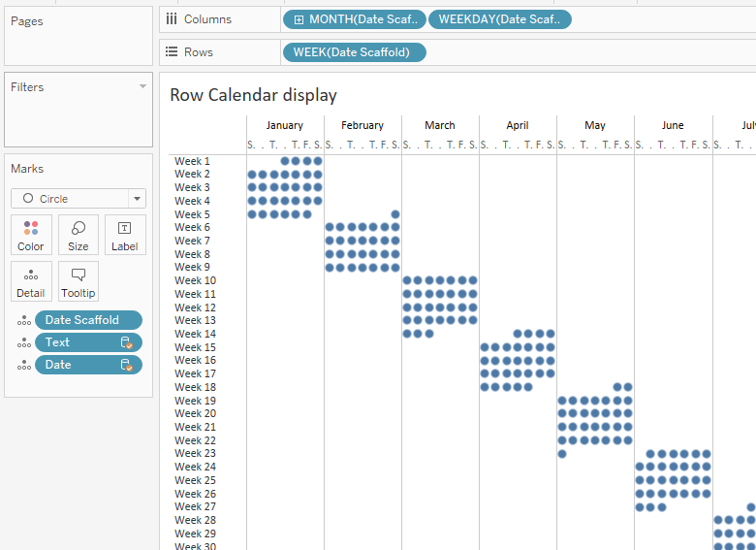Select the Week 10 row label
The image size is (756, 550).
click(x=195, y=280)
